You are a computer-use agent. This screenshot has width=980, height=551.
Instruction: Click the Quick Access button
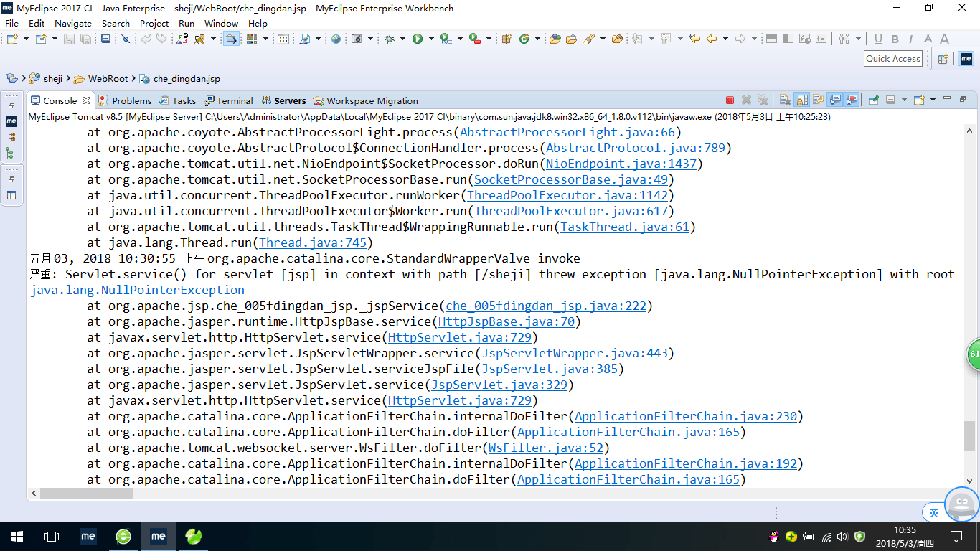(892, 58)
